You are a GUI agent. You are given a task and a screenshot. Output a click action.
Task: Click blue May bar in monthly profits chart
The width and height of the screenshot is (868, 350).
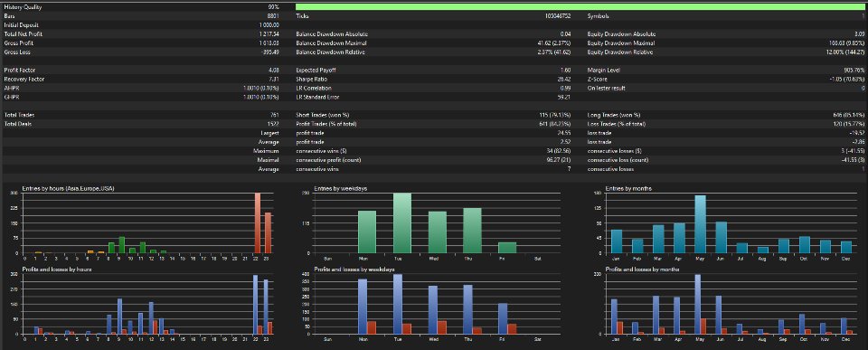pyautogui.click(x=697, y=304)
